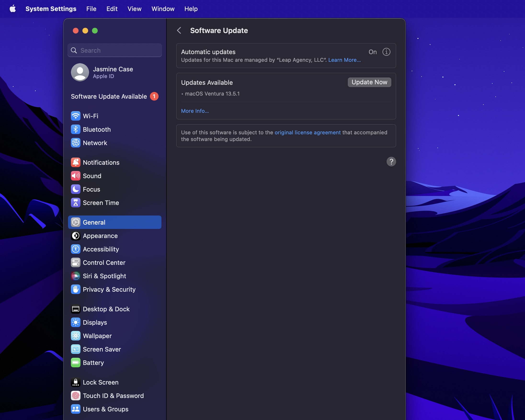
Task: Open the More Info link
Action: (x=195, y=111)
